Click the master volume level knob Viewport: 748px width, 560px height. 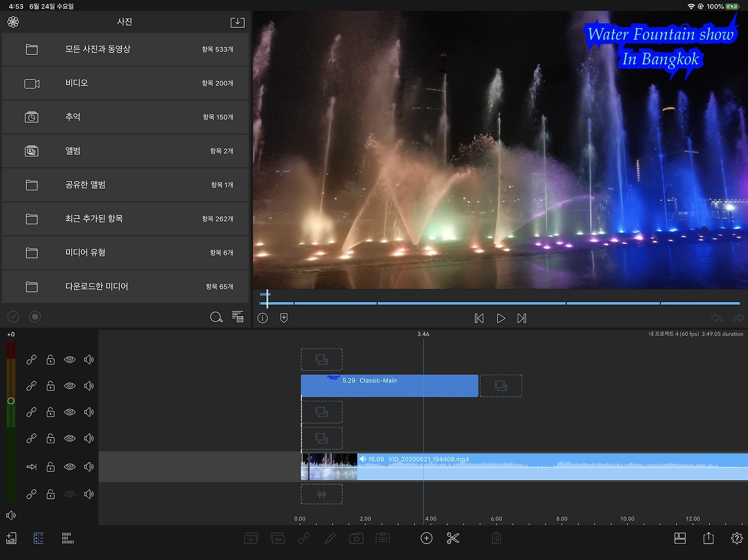(x=11, y=401)
